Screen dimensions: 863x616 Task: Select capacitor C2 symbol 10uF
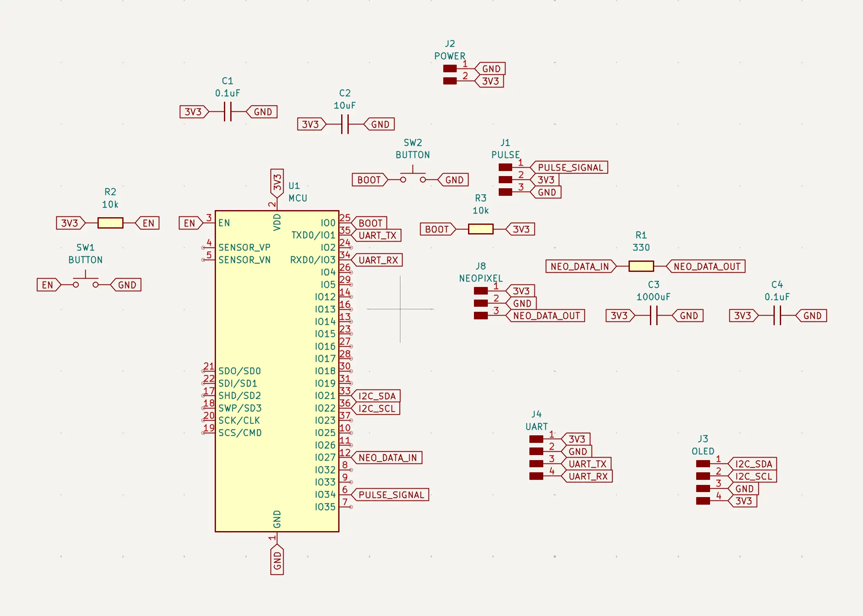[345, 124]
